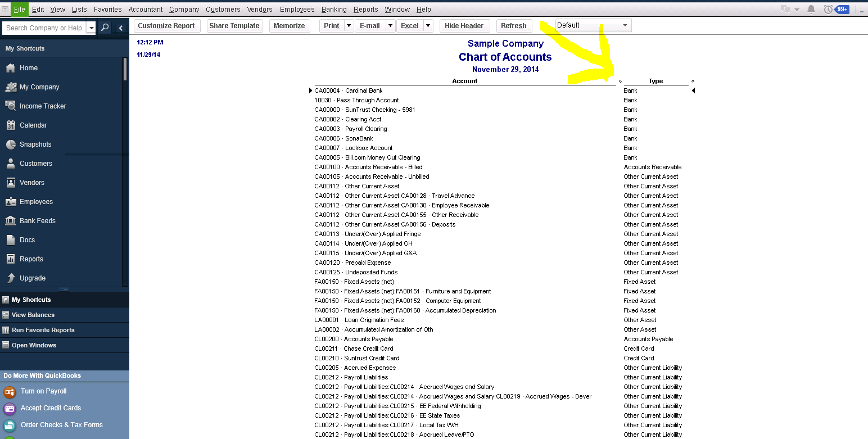Open the Snapshots pie chart icon
The height and width of the screenshot is (439, 868).
click(10, 144)
